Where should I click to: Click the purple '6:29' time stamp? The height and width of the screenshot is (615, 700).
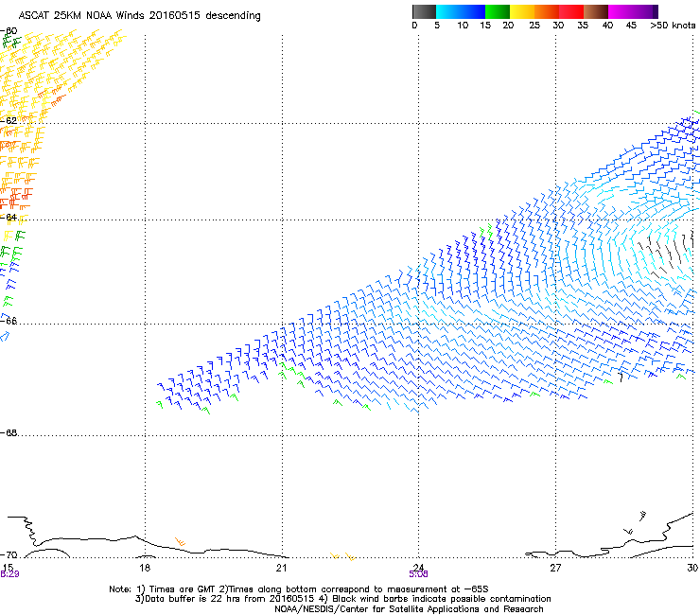tap(9, 574)
